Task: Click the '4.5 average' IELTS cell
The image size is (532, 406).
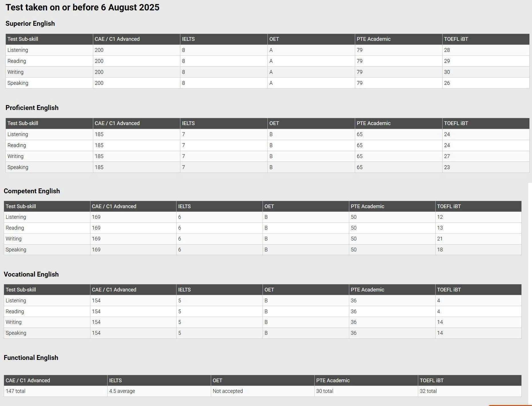Action: pos(122,391)
